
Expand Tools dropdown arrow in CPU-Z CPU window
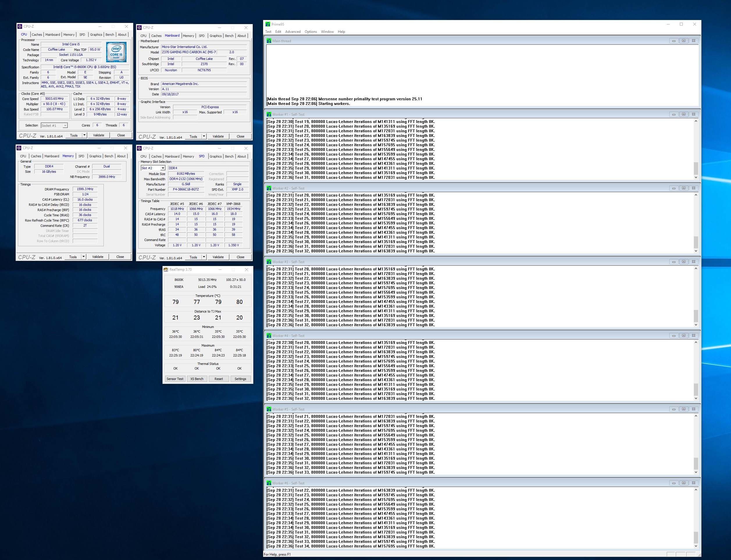tap(84, 135)
